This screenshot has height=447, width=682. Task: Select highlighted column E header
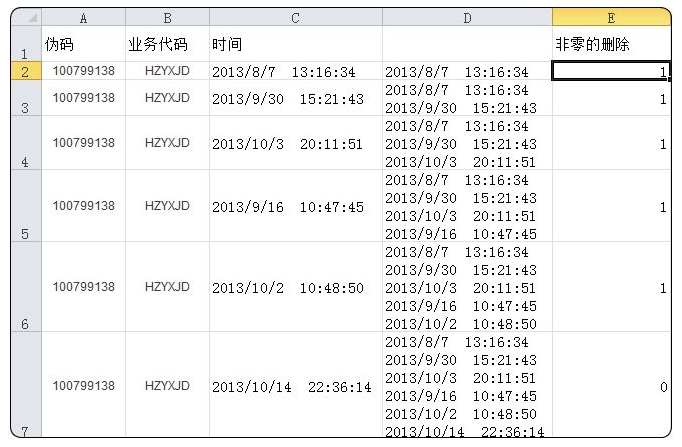click(611, 17)
